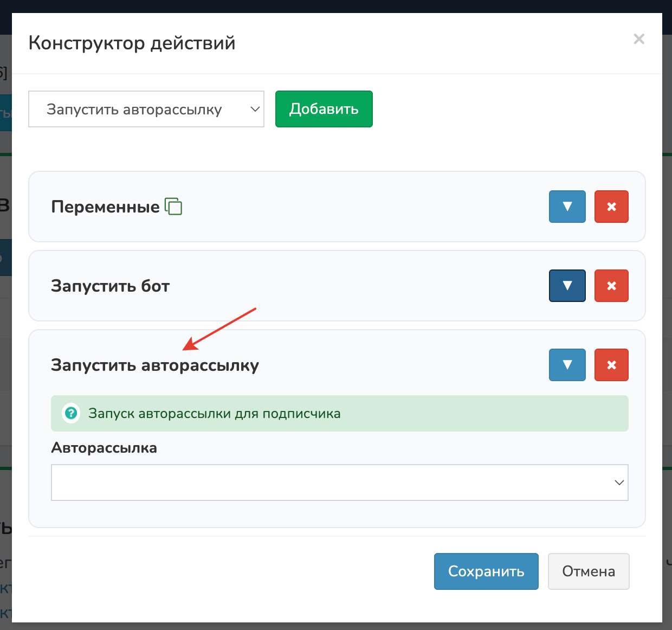This screenshot has height=630, width=672.
Task: Click the Запустить авторассылку block heading
Action: pos(155,365)
